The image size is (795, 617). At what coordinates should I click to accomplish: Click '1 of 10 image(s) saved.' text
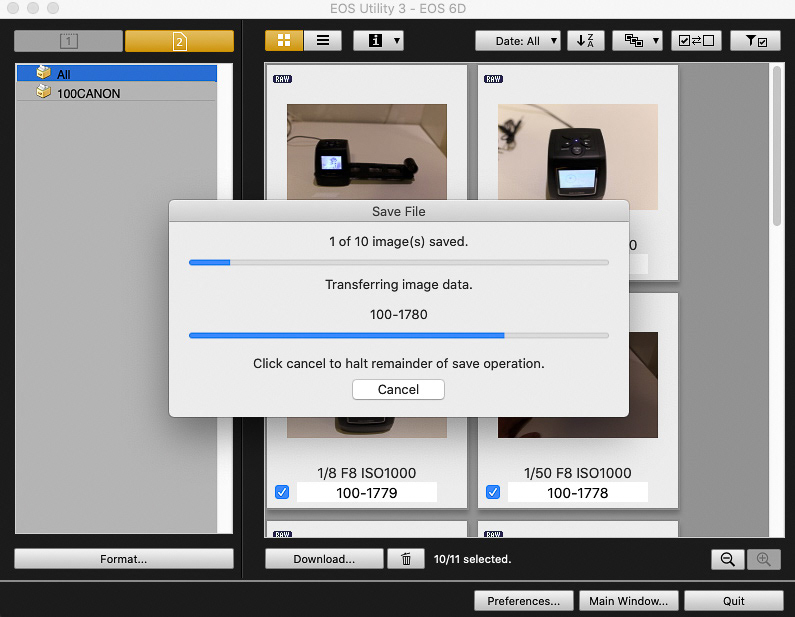pyautogui.click(x=399, y=241)
